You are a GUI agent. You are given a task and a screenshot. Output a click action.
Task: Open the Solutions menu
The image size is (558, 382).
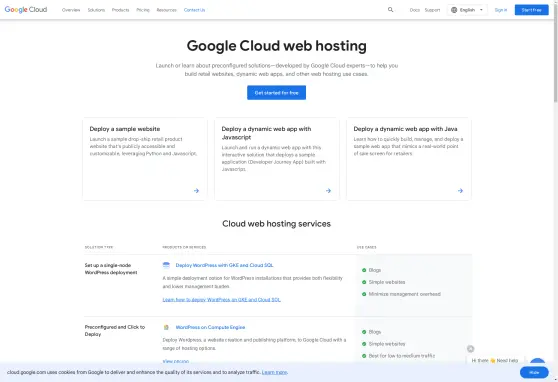click(x=96, y=10)
